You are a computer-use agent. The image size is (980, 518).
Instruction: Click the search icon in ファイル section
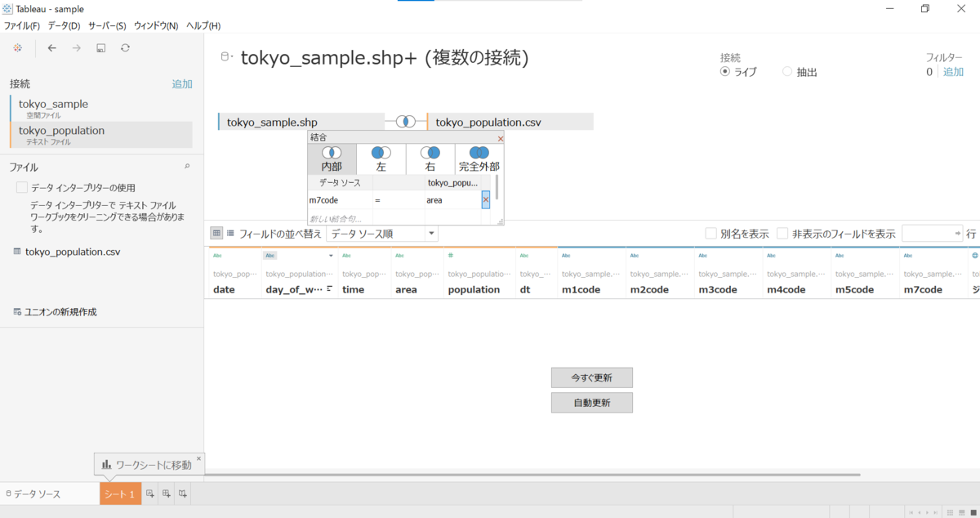click(x=187, y=166)
